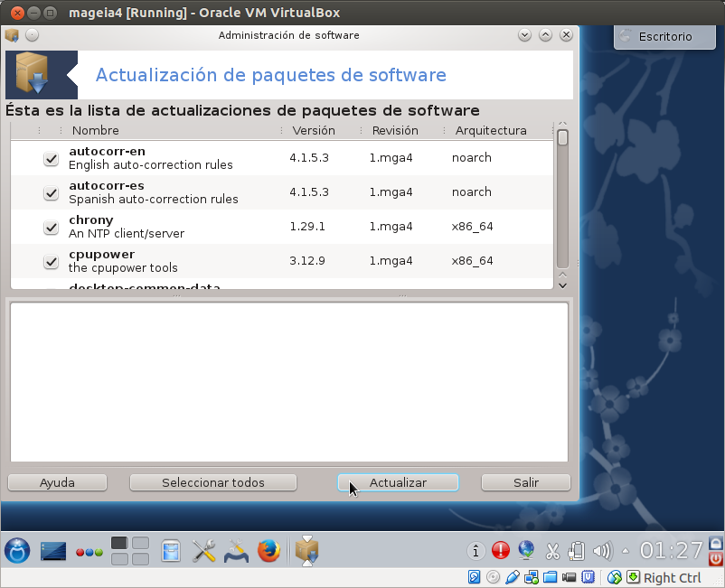Uncheck the autocorr-en package

pos(51,158)
